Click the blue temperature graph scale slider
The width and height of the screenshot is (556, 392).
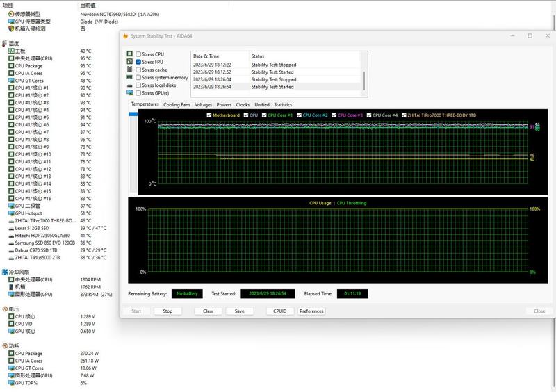[133, 114]
